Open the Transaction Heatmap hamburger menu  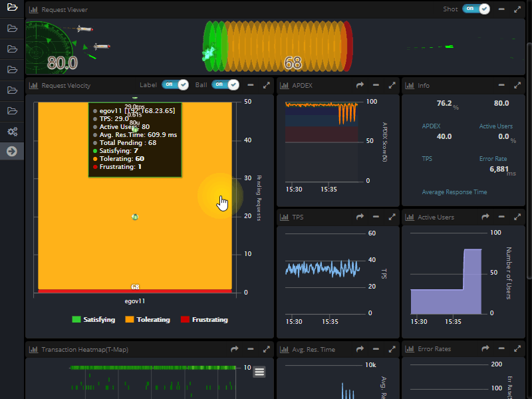click(x=259, y=372)
